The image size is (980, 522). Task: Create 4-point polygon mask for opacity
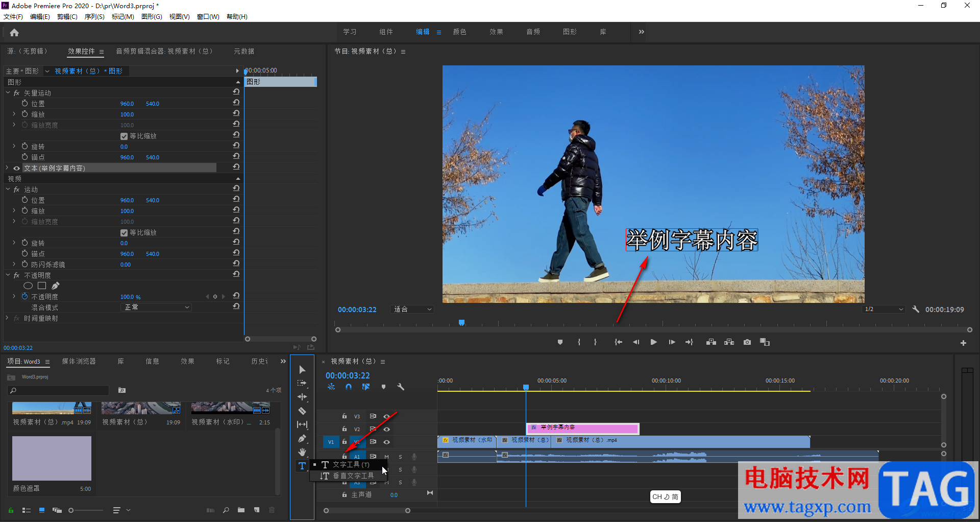coord(42,286)
